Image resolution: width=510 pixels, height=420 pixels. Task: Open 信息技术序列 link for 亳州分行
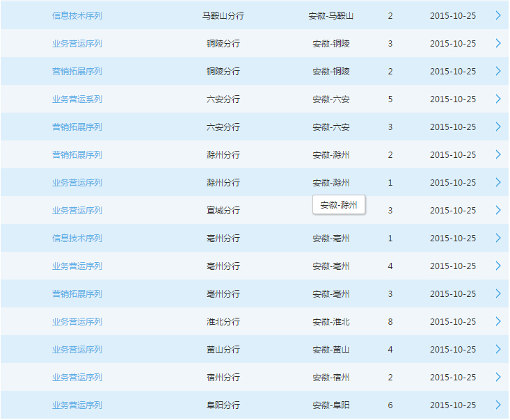(77, 238)
